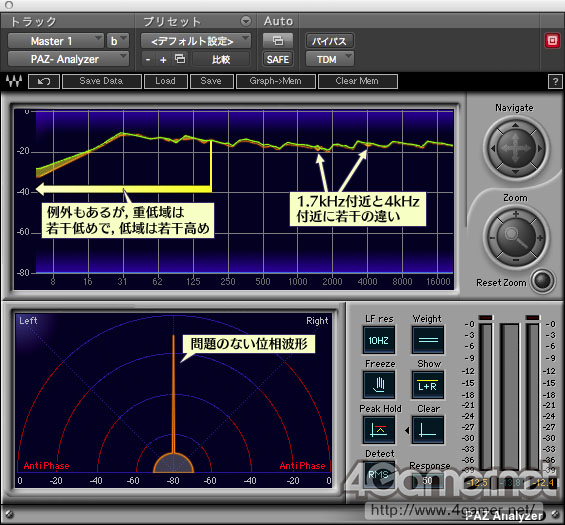
Task: Open the PAZ- Analyzer plugin dropdown
Action: point(68,59)
